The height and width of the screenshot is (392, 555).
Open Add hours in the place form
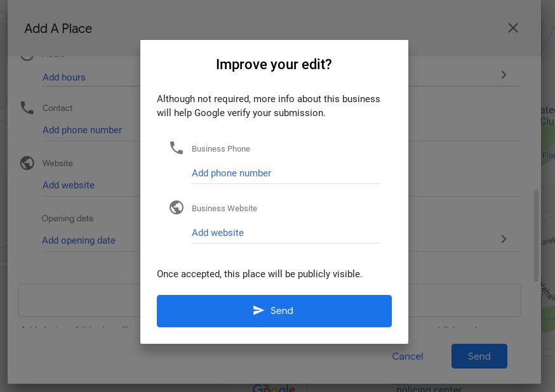tap(64, 77)
